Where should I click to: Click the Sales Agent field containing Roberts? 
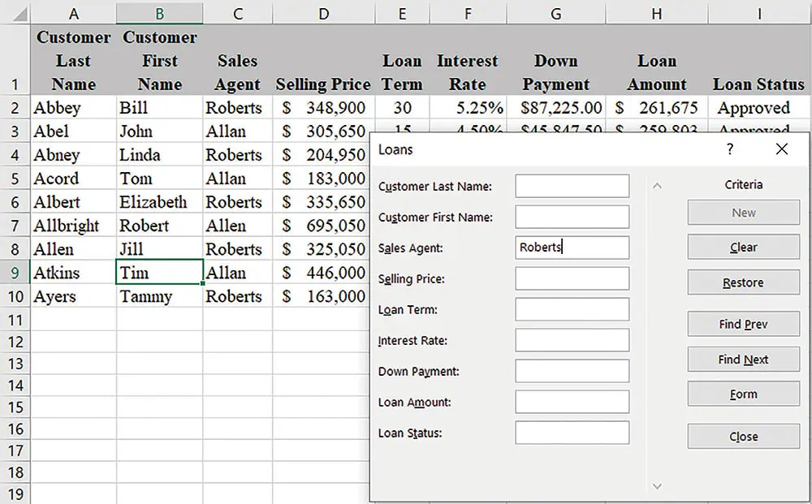point(572,248)
